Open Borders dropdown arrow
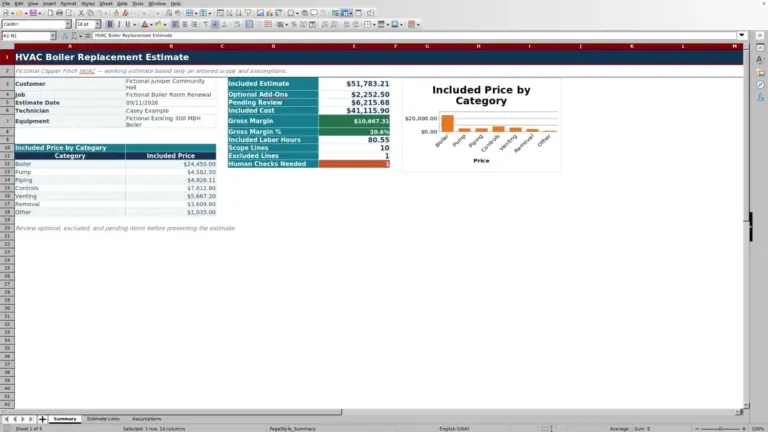 (374, 24)
